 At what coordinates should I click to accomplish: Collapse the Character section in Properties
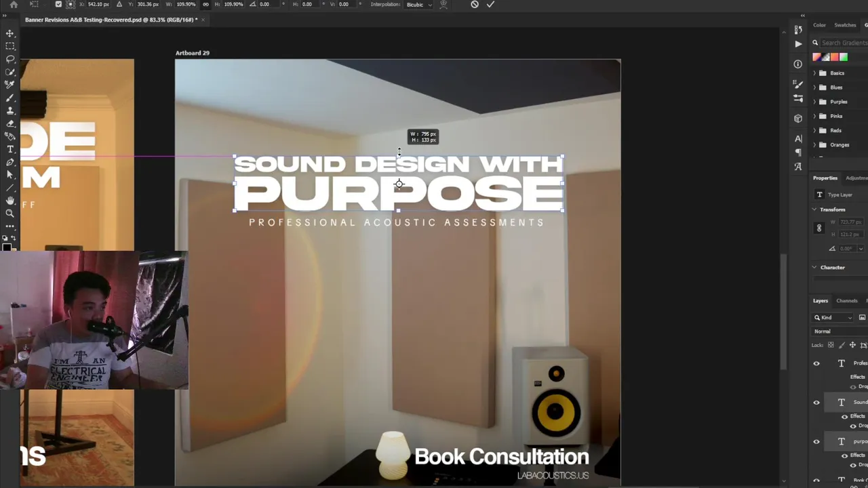pos(814,267)
